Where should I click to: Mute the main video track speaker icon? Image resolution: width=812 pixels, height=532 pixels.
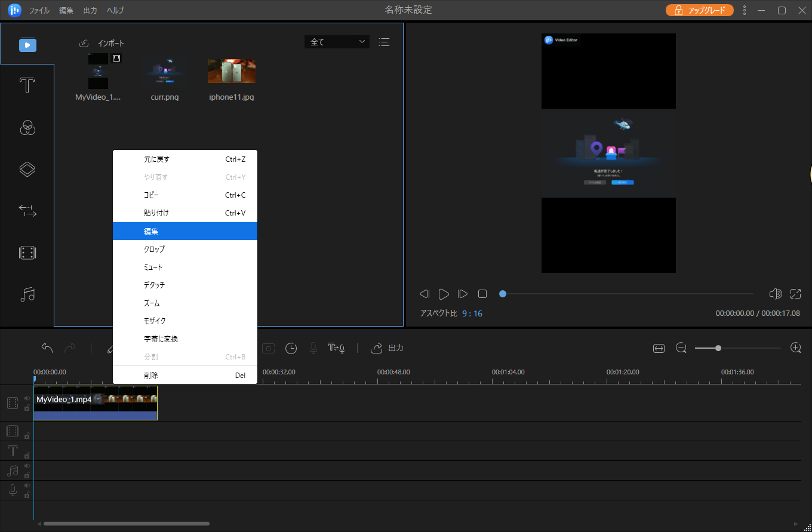27,398
